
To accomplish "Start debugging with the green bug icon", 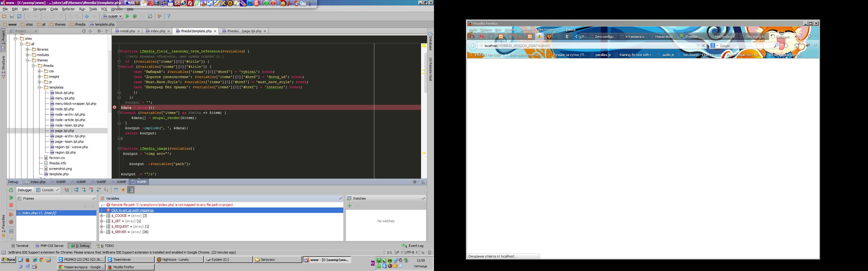I will (135, 17).
